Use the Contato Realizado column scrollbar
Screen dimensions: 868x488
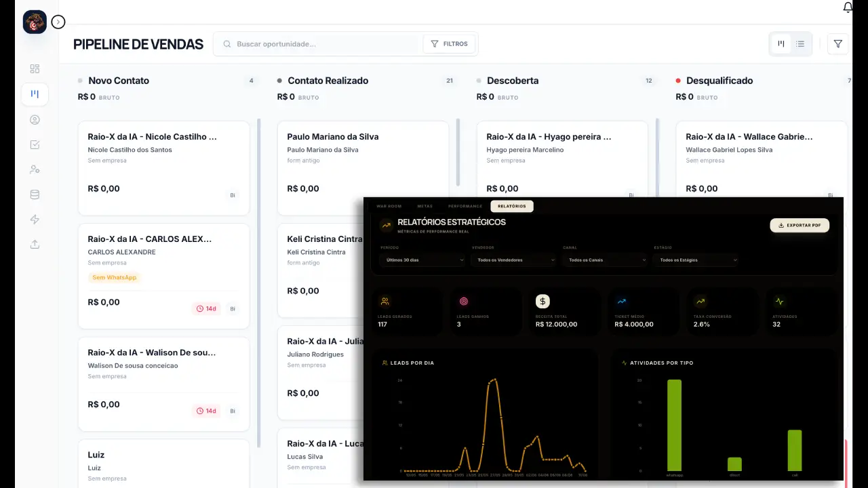click(458, 152)
